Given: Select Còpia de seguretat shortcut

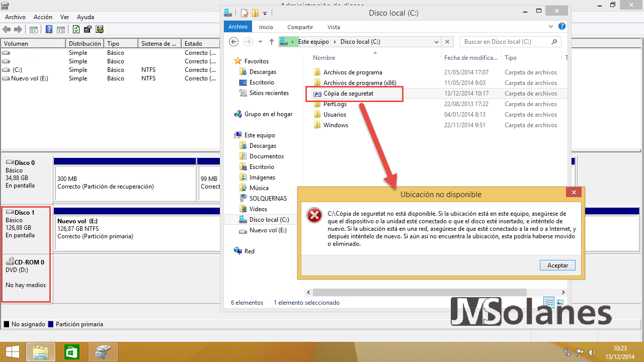Looking at the screenshot, I should [348, 94].
